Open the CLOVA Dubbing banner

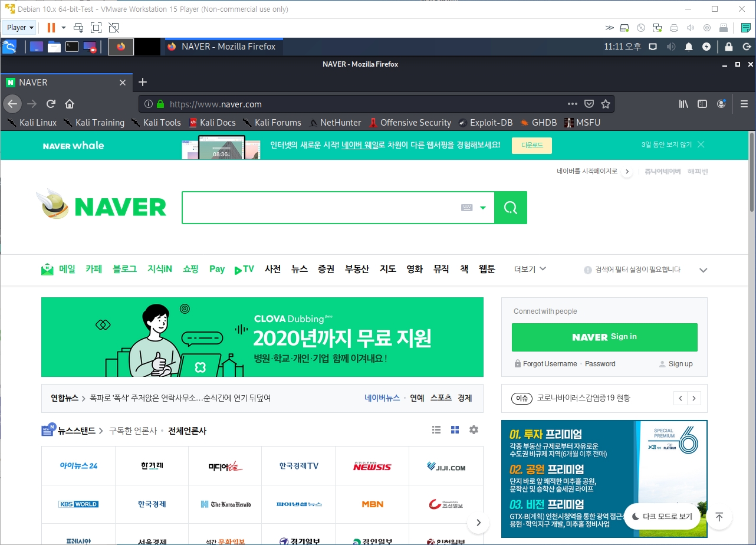click(x=262, y=337)
